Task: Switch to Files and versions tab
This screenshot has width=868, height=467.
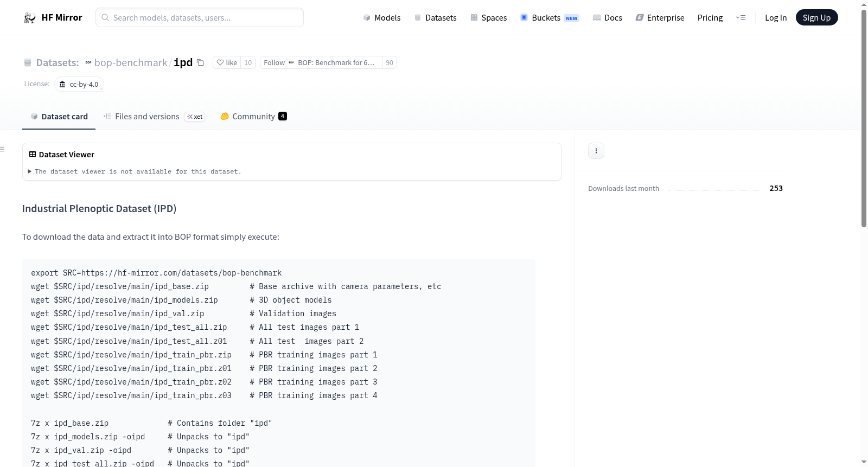Action: coord(154,117)
